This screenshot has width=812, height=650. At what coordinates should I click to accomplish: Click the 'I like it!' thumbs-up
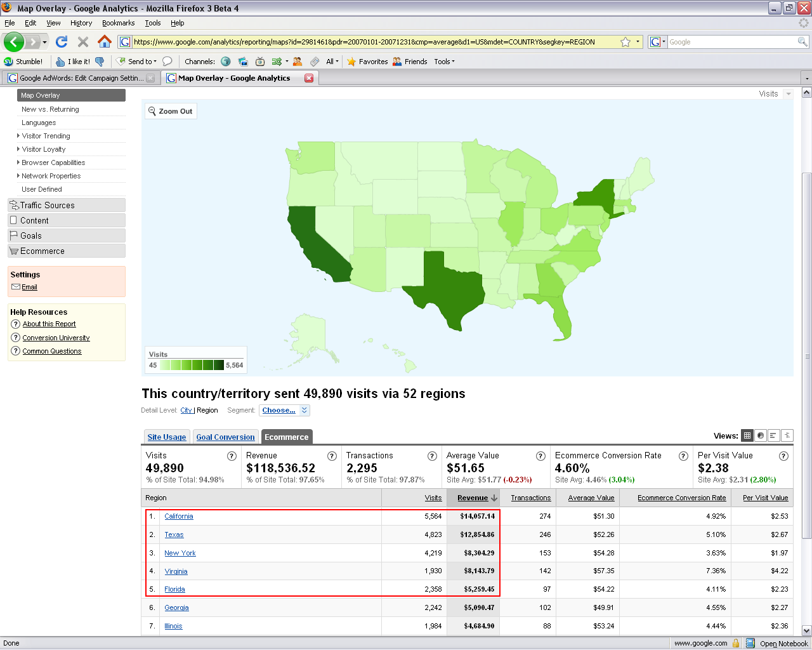[x=73, y=62]
